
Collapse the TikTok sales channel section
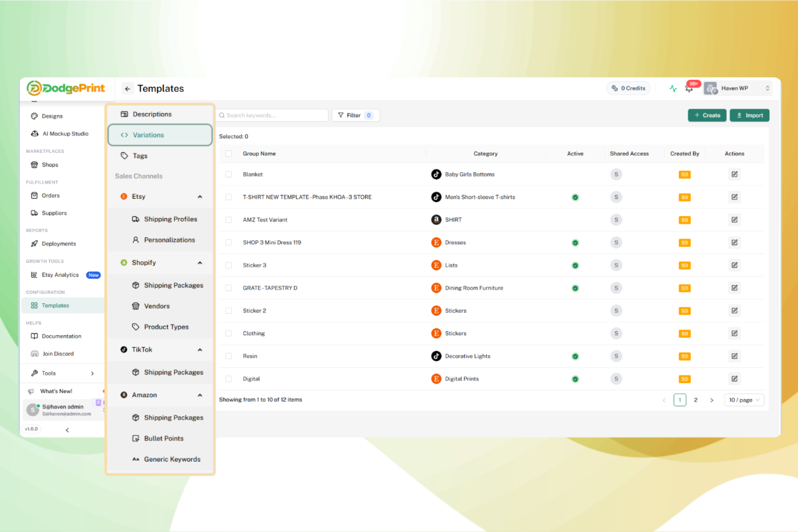click(x=200, y=350)
